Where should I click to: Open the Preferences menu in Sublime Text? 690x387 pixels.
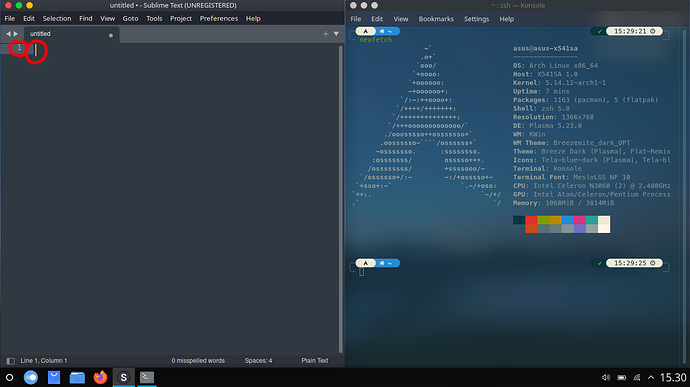tap(219, 18)
